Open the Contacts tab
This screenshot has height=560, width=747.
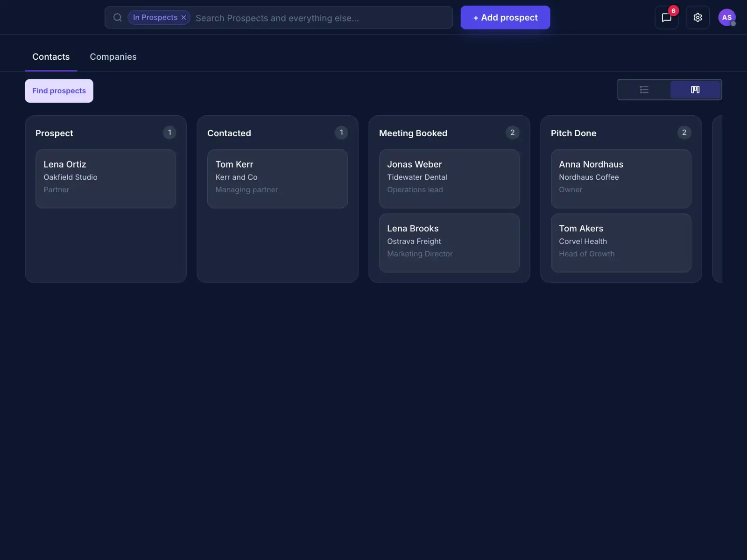coord(51,57)
